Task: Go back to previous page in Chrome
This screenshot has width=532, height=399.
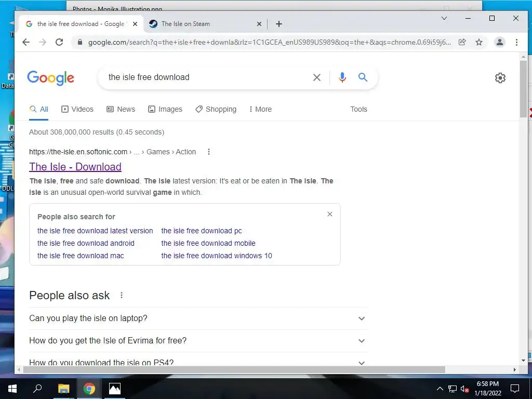Action: [x=26, y=42]
